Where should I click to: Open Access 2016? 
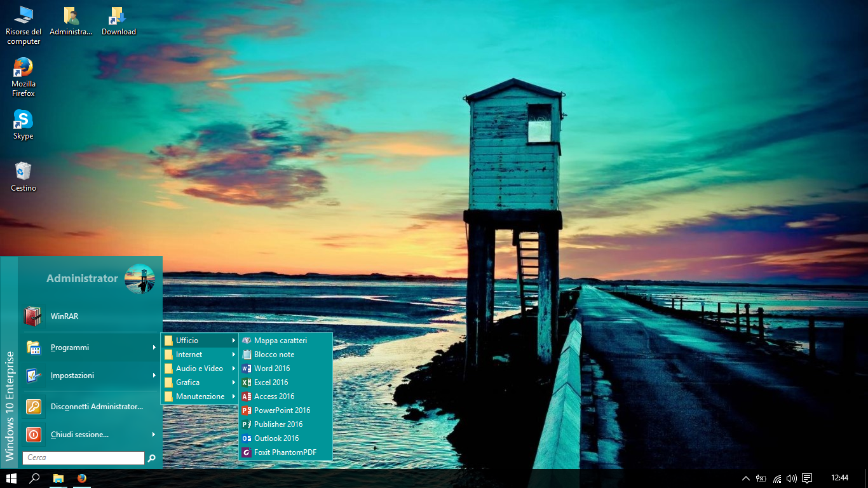tap(285, 396)
